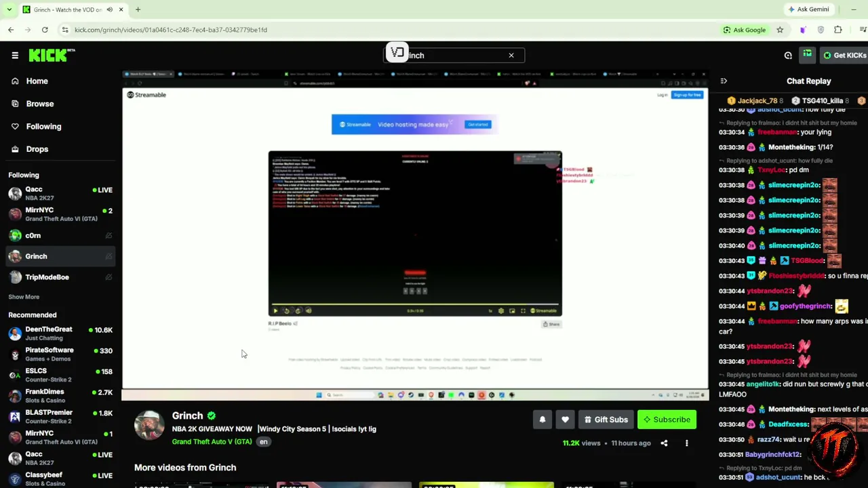Viewport: 868px width, 488px height.
Task: Click the 'en' language tag
Action: click(x=264, y=442)
